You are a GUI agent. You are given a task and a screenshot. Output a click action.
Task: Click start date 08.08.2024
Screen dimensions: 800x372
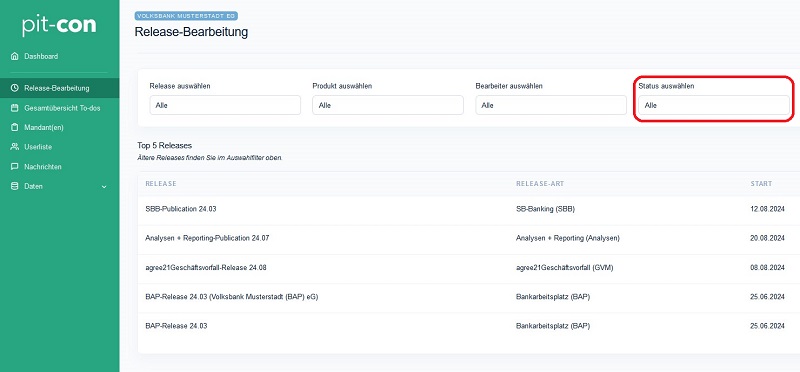coord(767,267)
